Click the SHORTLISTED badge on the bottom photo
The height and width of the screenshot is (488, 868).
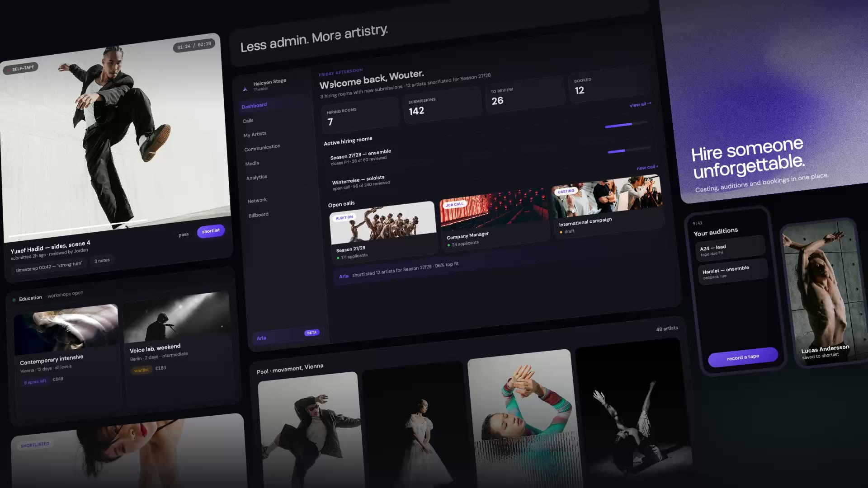coord(35,445)
